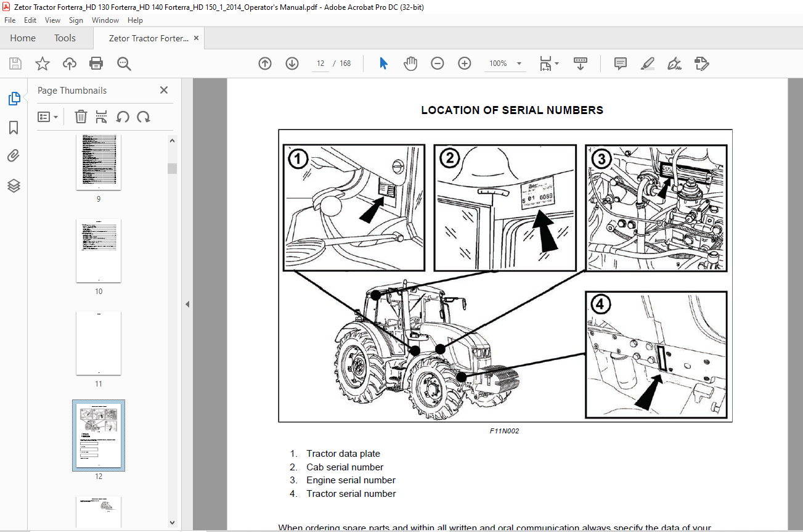Click 'Engine serial number' list item
Screen dimensions: 803x532
351,480
